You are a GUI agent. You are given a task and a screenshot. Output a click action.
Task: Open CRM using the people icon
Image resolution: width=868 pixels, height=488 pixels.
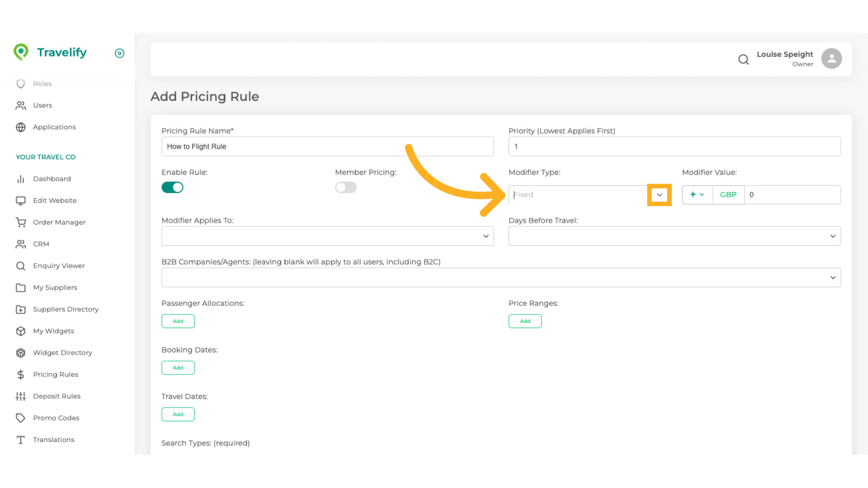click(x=21, y=244)
